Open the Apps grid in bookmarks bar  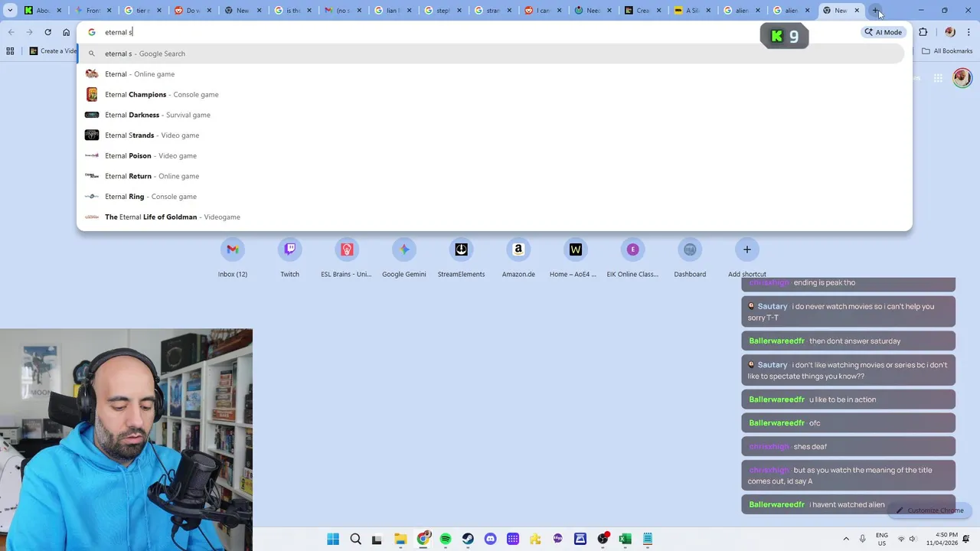tap(10, 51)
